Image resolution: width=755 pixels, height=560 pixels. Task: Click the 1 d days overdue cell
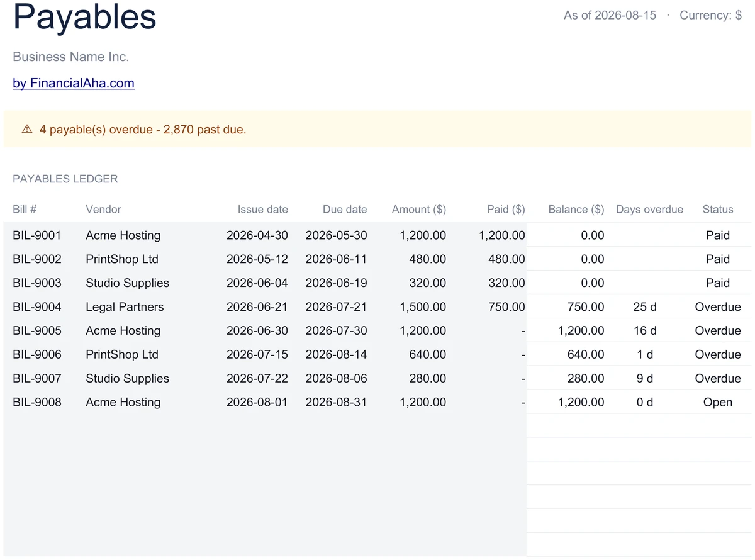click(x=645, y=355)
